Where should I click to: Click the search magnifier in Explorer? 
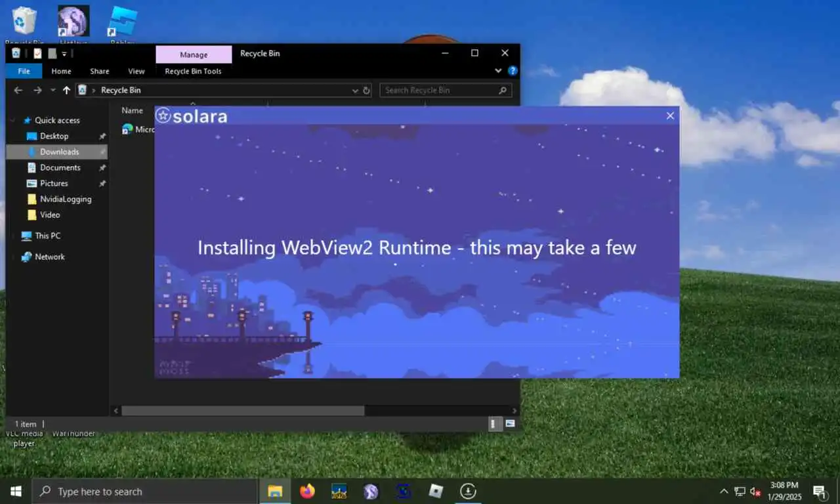click(504, 91)
